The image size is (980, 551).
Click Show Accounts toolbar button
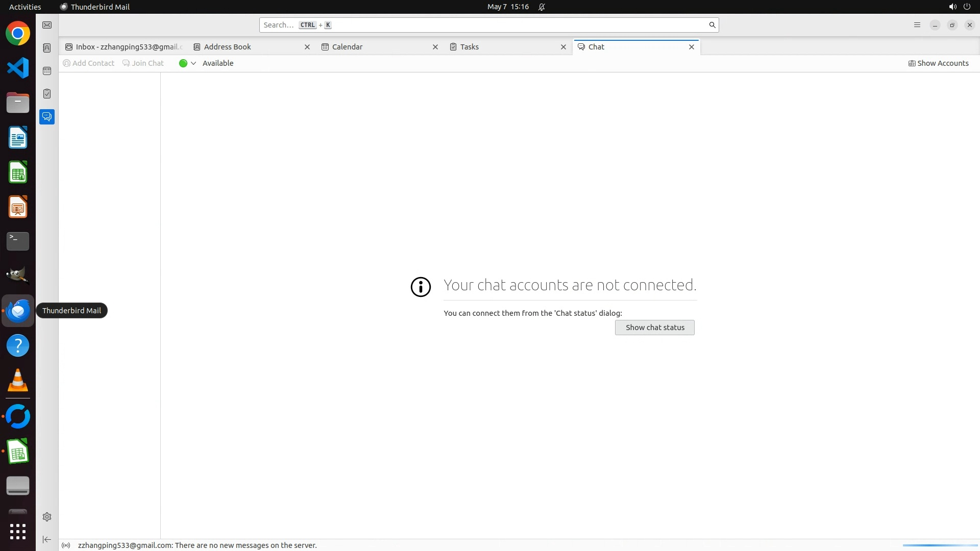(938, 63)
